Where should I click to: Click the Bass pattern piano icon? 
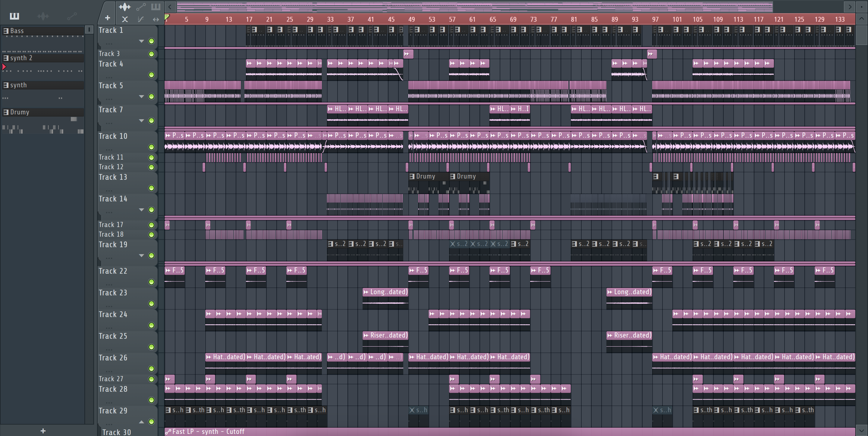click(x=6, y=31)
